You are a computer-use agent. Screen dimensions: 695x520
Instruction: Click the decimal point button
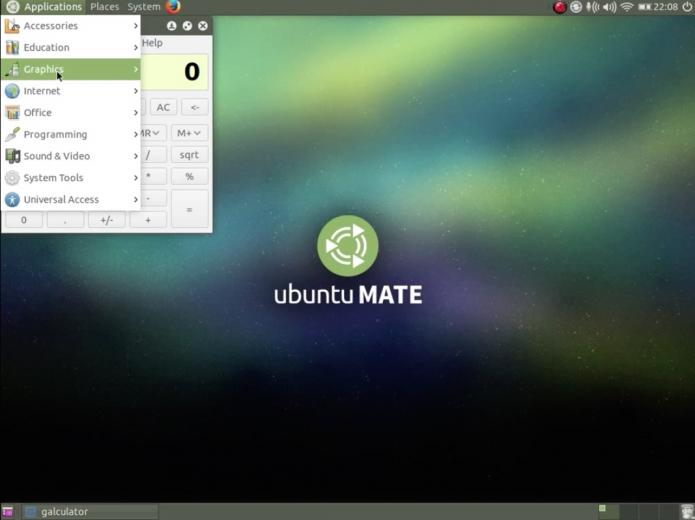pyautogui.click(x=65, y=220)
